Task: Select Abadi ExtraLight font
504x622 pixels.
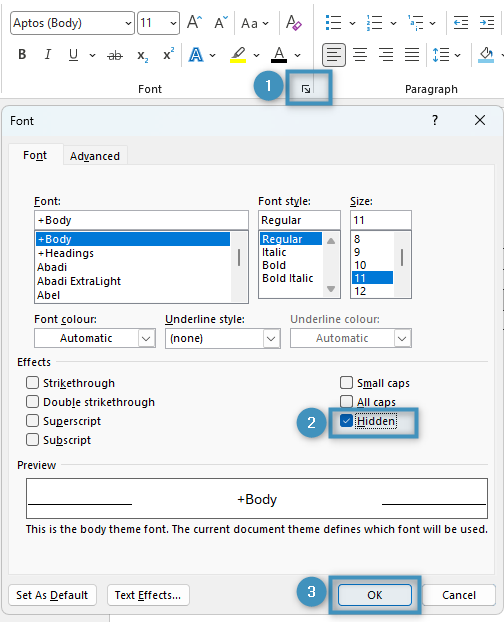Action: pyautogui.click(x=133, y=281)
